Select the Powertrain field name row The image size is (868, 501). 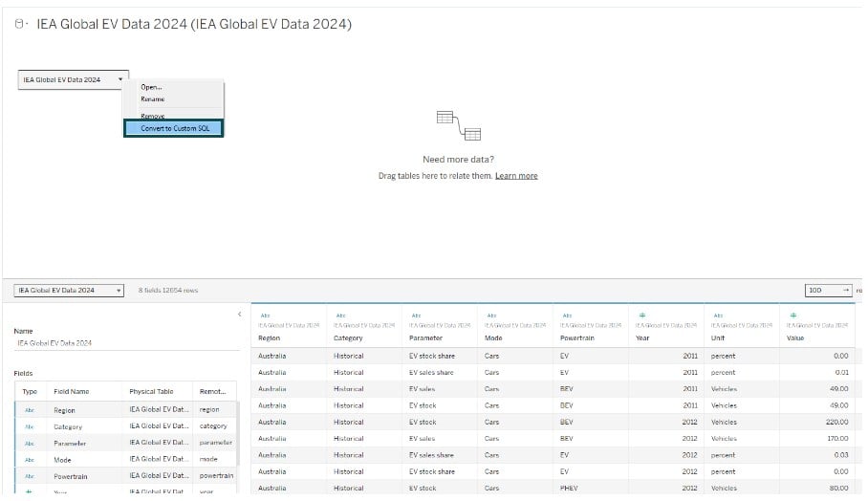tap(71, 477)
